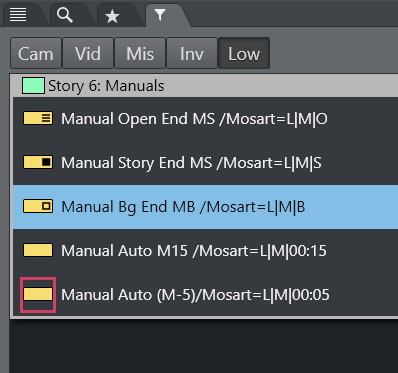398x373 pixels.
Task: Disable the active Low filter button
Action: [244, 53]
